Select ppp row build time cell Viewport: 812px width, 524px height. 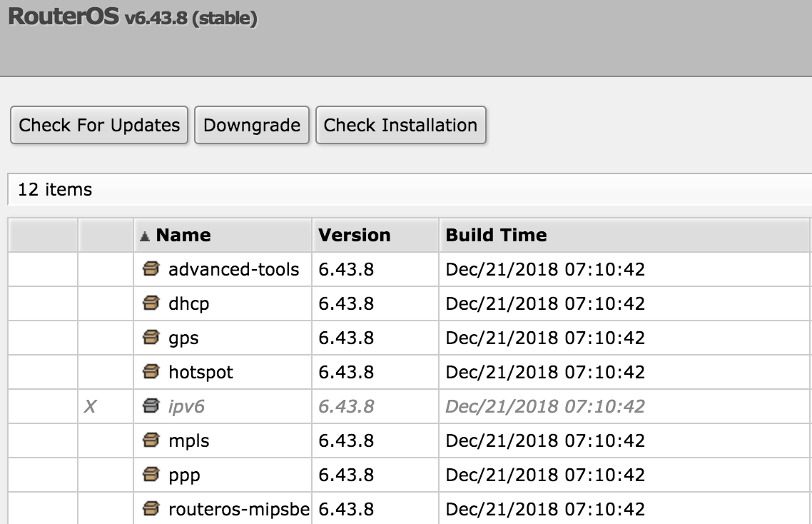545,475
